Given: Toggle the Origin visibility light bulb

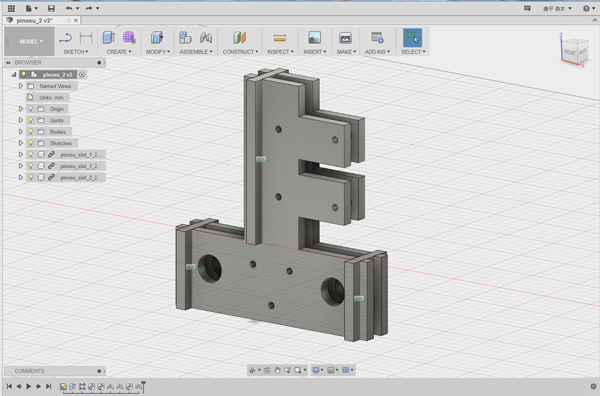Looking at the screenshot, I should tap(31, 109).
